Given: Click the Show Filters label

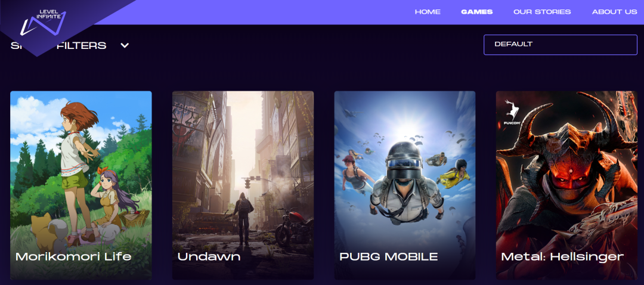Looking at the screenshot, I should click(58, 45).
